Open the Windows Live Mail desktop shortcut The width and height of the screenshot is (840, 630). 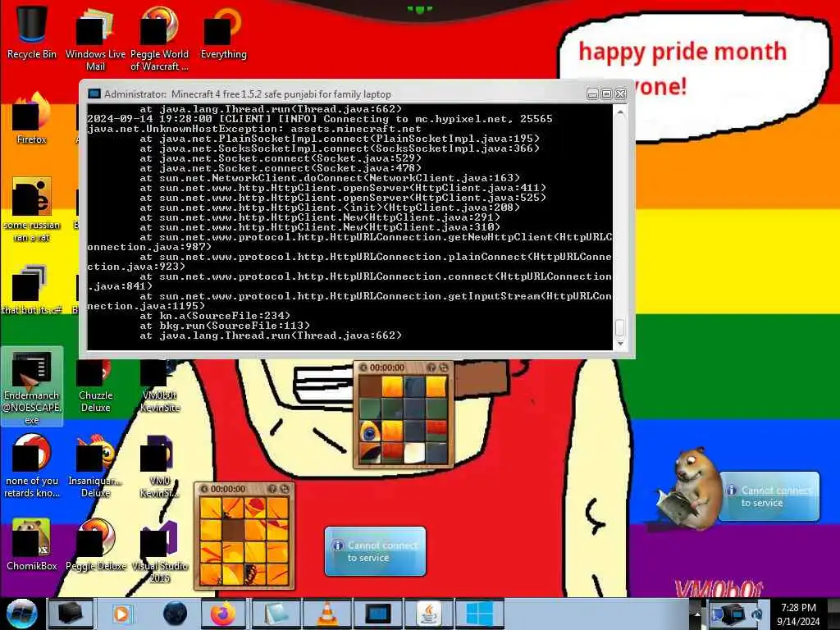95,40
